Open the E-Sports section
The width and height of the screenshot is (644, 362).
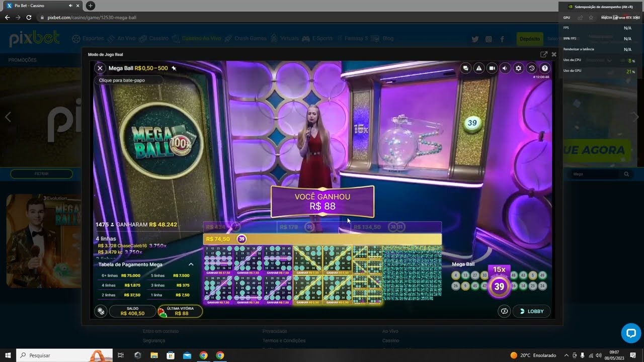317,38
